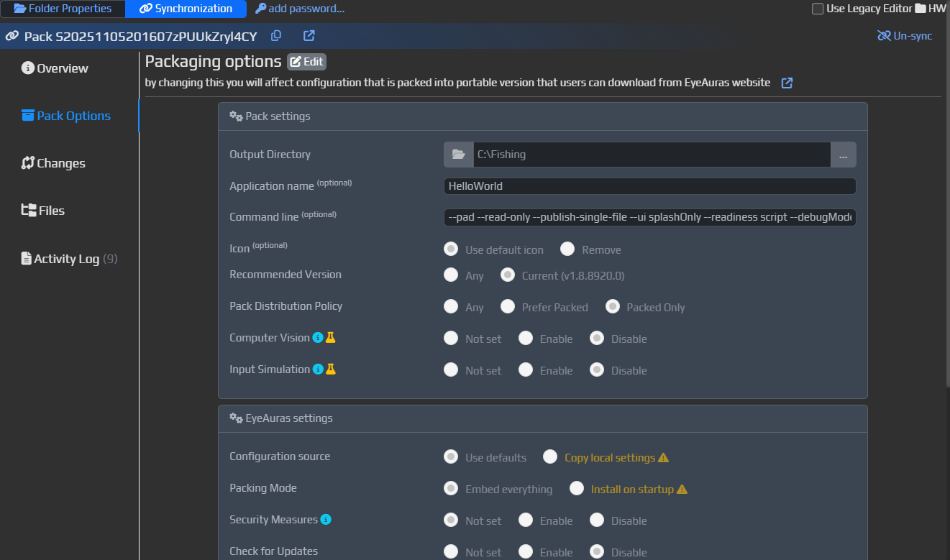
Task: Click Input Simulation flask icon
Action: (x=331, y=369)
